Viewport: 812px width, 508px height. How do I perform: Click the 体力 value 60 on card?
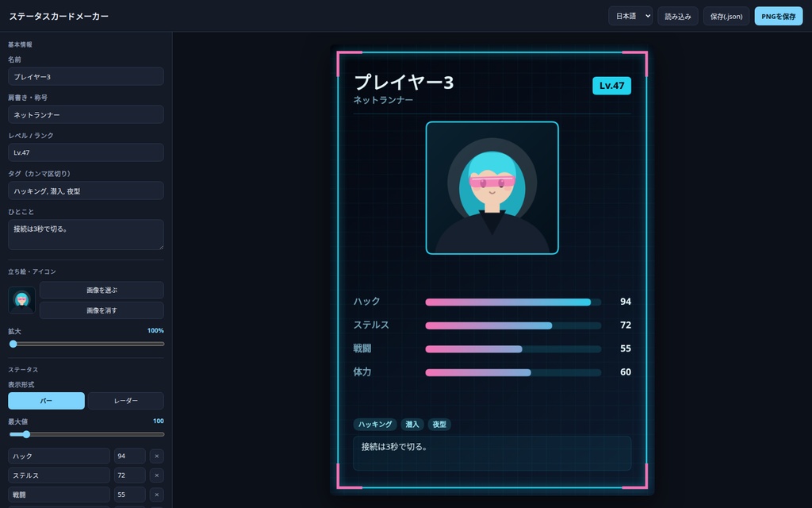pyautogui.click(x=626, y=372)
